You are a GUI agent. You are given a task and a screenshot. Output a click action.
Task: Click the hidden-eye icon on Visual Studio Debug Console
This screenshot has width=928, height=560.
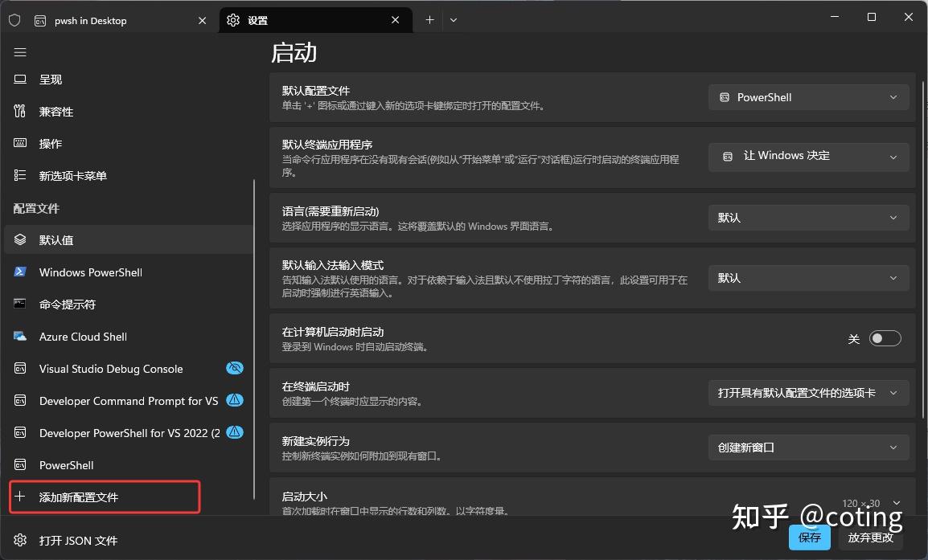[235, 368]
